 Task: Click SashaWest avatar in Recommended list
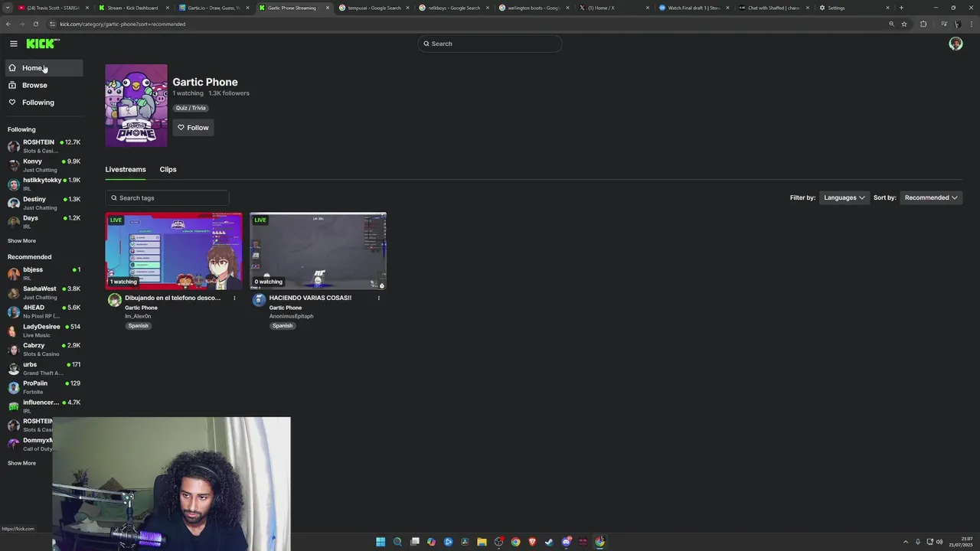click(14, 292)
